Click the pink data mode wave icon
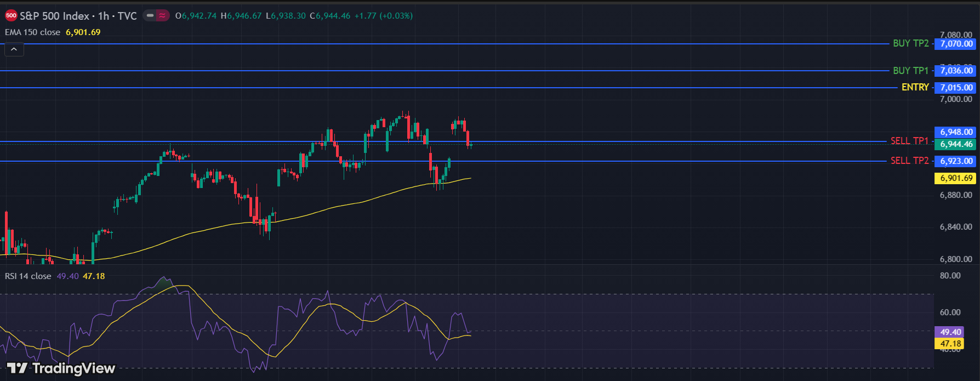Screen dimensions: 980x381 click(x=163, y=16)
